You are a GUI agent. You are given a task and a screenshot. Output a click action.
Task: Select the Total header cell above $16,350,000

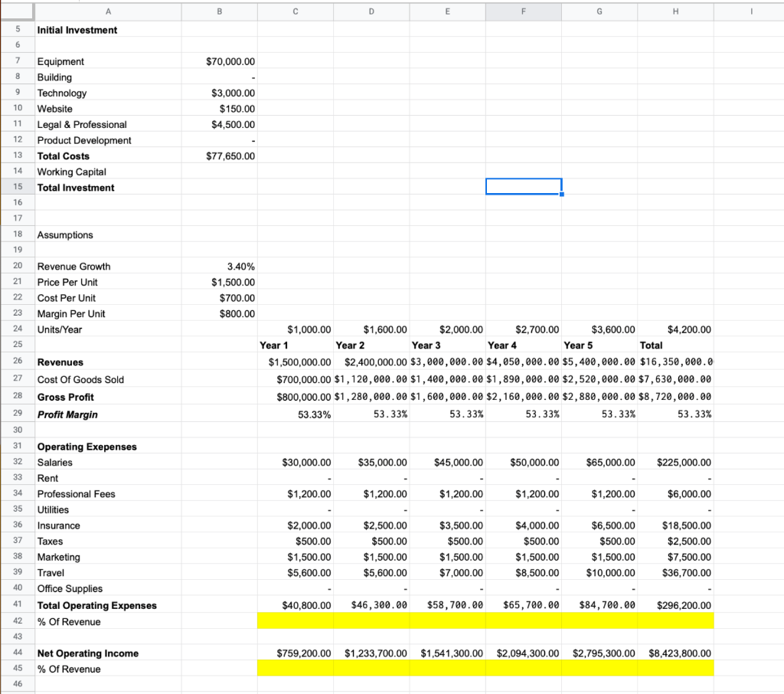tap(675, 345)
